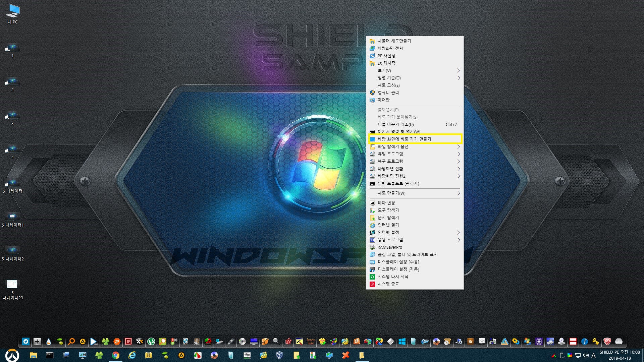Expand the 인터넷 설정 submenu
644x362 pixels.
pyautogui.click(x=415, y=232)
